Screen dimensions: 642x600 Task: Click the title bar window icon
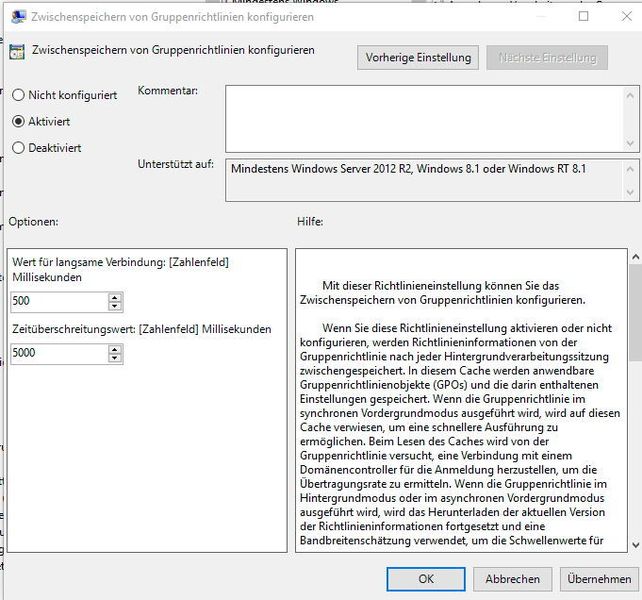[x=18, y=17]
